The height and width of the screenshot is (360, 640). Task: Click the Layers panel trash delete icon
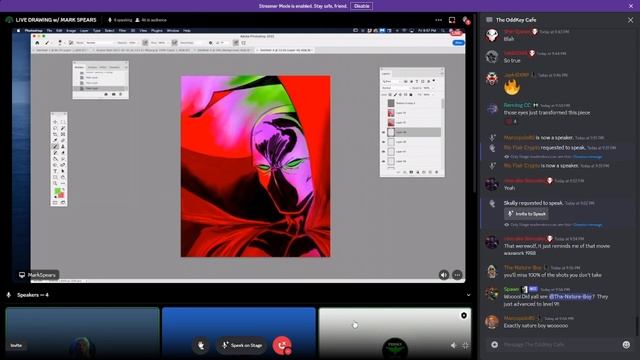click(437, 172)
